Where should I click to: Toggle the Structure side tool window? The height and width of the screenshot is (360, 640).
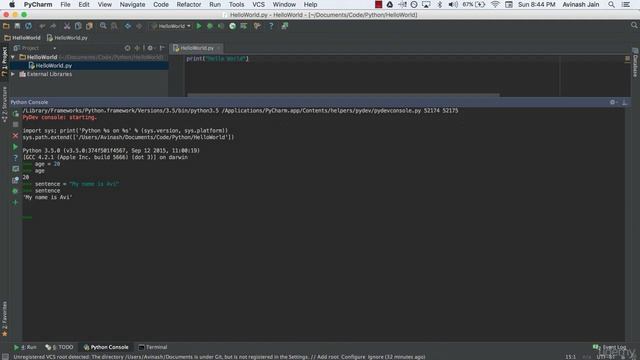coord(4,104)
